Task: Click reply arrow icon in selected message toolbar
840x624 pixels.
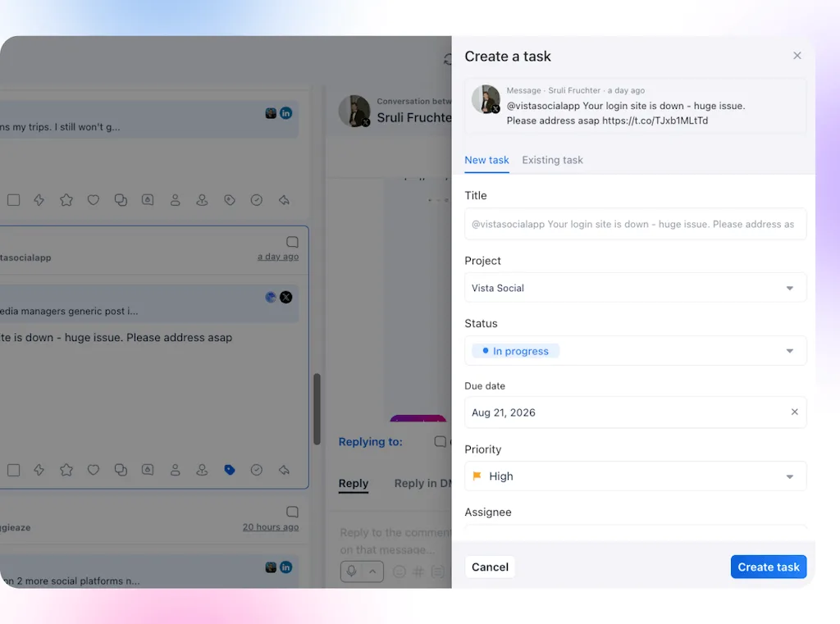Action: (x=284, y=471)
